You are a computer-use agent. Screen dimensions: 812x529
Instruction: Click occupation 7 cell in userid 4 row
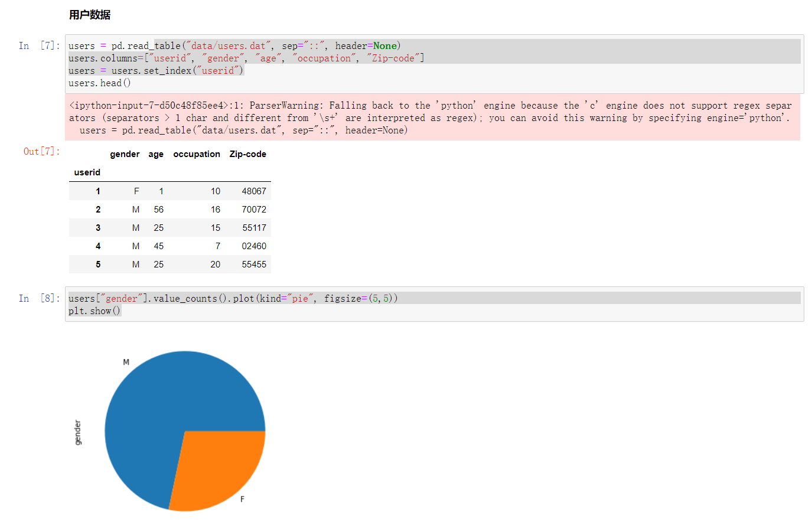218,246
